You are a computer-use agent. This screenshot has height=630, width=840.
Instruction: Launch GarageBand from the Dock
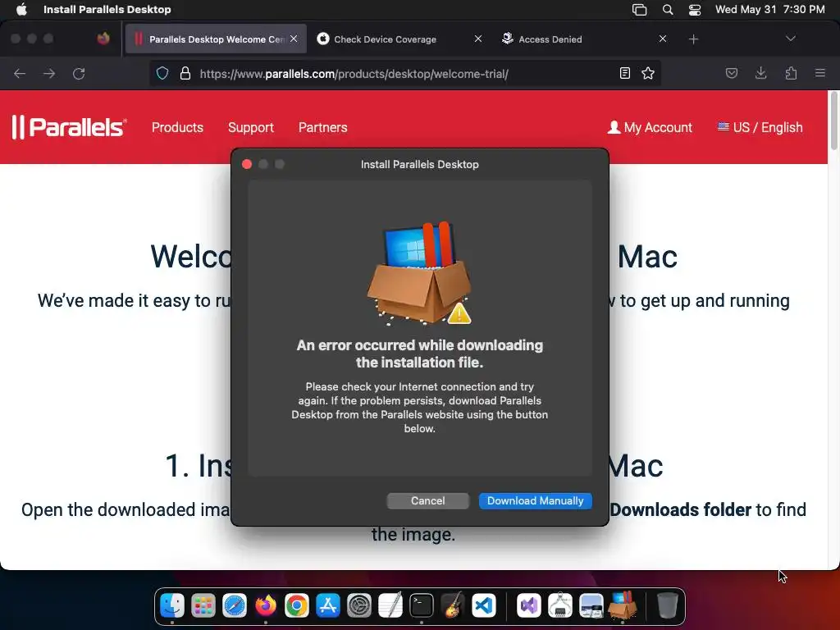coord(453,606)
